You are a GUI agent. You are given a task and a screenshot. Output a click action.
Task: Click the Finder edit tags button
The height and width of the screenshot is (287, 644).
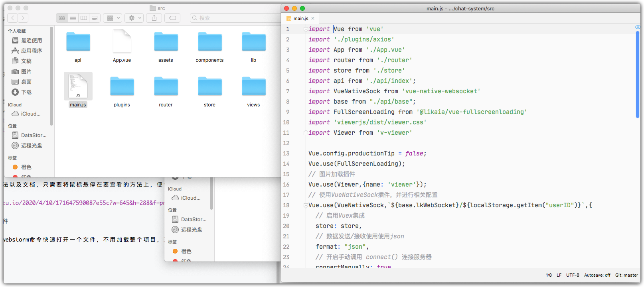point(173,18)
